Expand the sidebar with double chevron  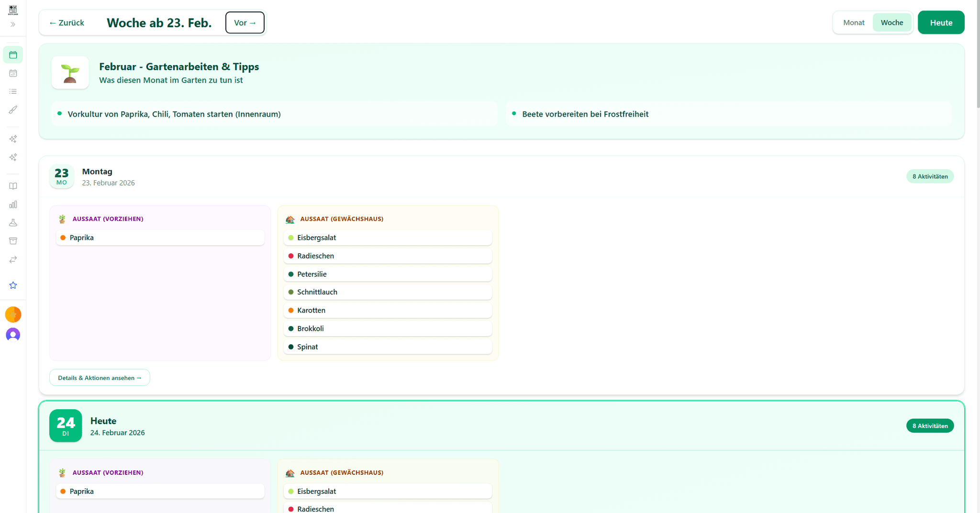tap(13, 24)
